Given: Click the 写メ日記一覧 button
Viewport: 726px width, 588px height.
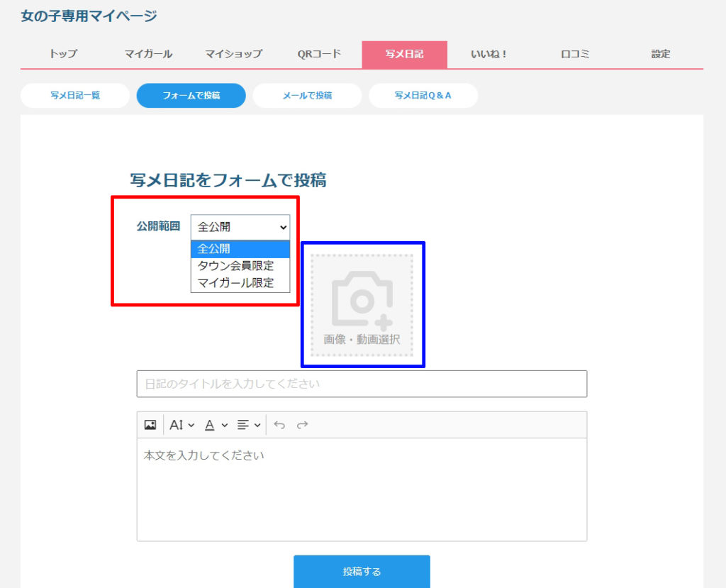Looking at the screenshot, I should point(75,95).
